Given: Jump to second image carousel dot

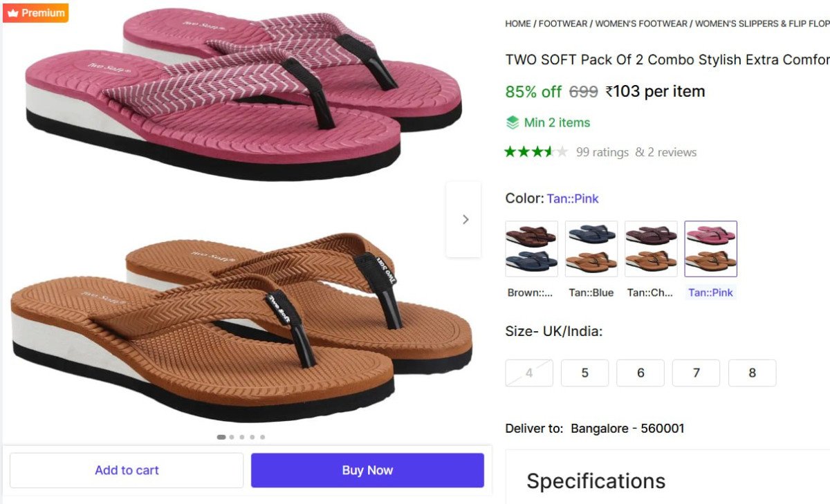Looking at the screenshot, I should (232, 437).
